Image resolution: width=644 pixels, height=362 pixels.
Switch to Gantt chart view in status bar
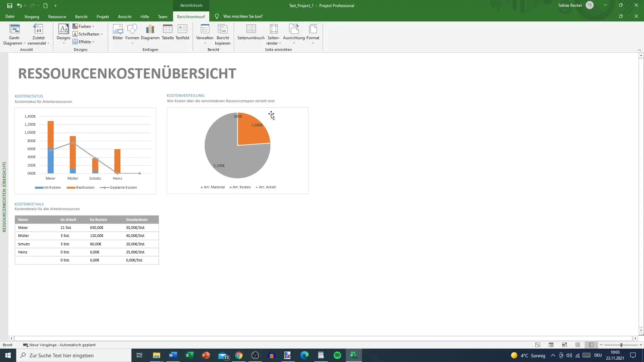[x=538, y=345]
